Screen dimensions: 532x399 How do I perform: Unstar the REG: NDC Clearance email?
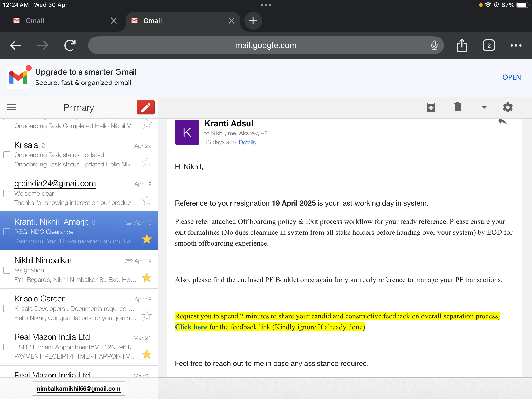(147, 239)
